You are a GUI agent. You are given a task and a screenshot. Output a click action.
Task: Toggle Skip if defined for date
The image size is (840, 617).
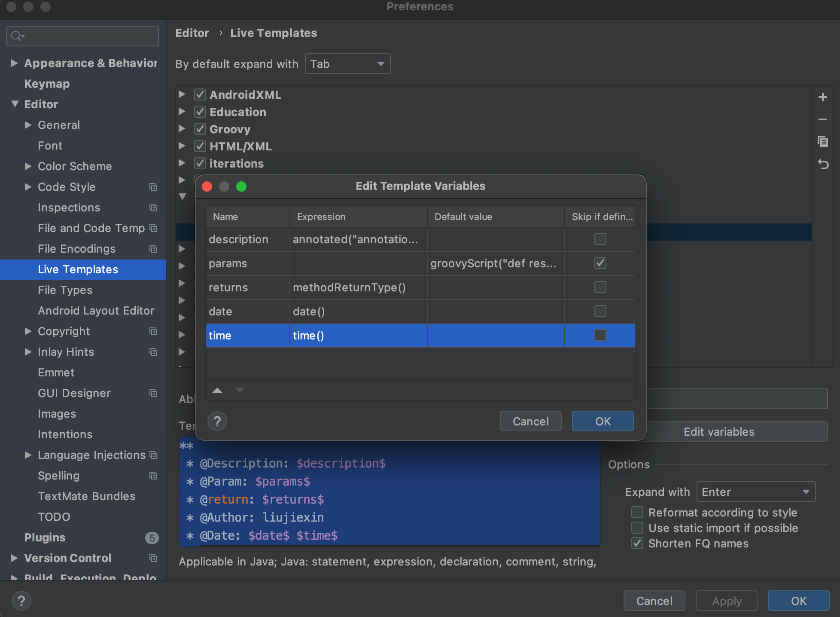click(600, 311)
